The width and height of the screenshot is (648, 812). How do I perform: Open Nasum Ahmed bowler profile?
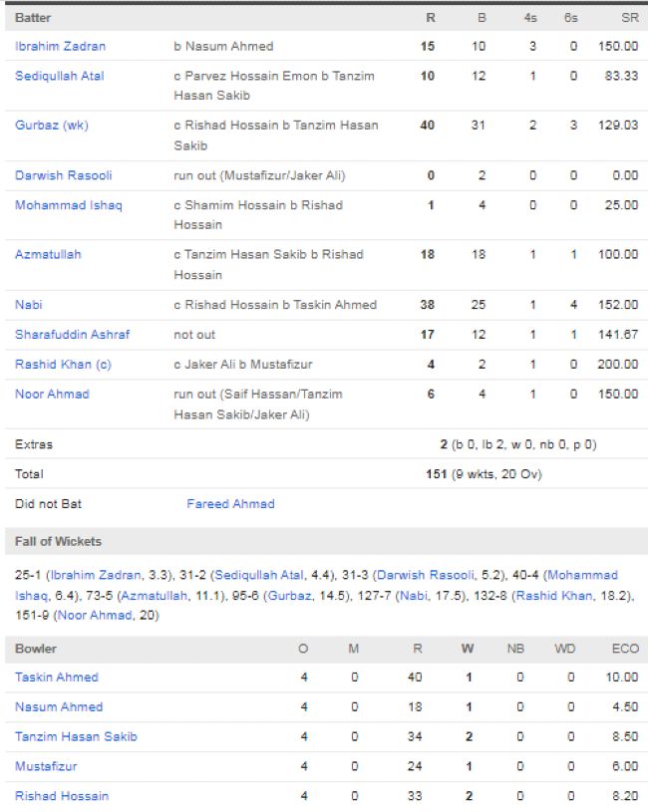click(x=57, y=707)
